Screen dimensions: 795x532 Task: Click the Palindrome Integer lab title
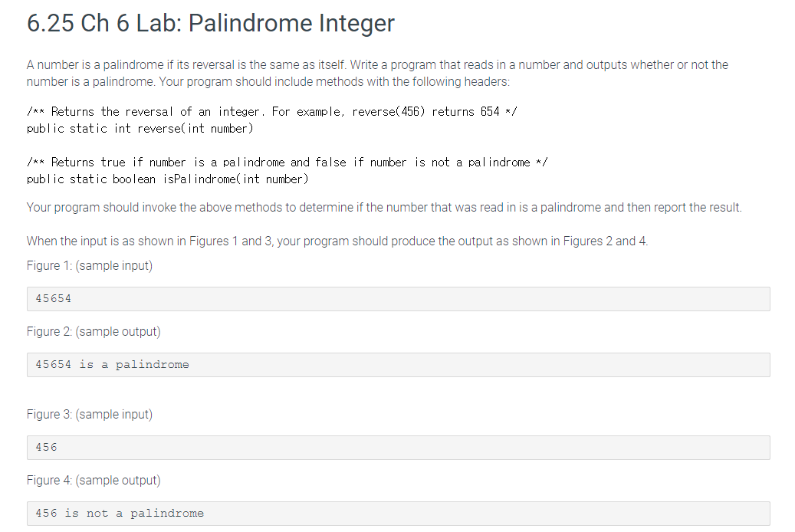[210, 23]
